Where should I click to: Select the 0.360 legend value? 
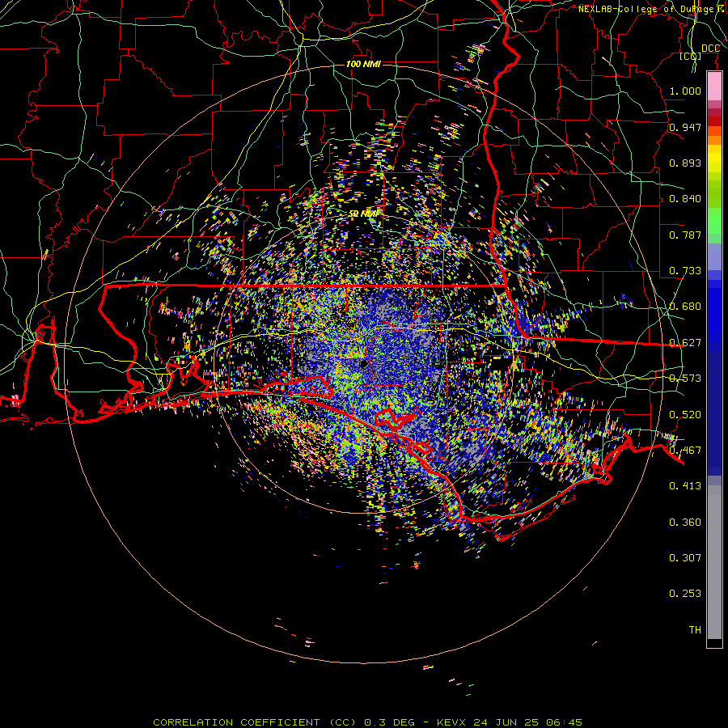(x=685, y=523)
